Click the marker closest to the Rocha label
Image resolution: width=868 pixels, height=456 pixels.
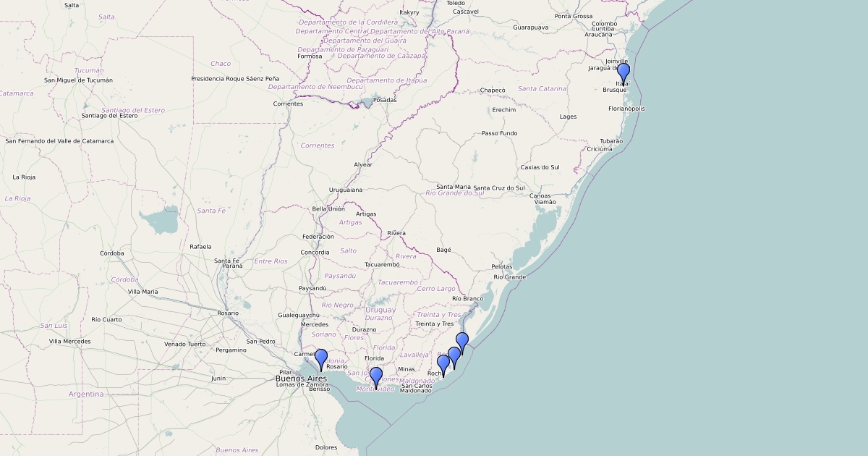coord(443,365)
